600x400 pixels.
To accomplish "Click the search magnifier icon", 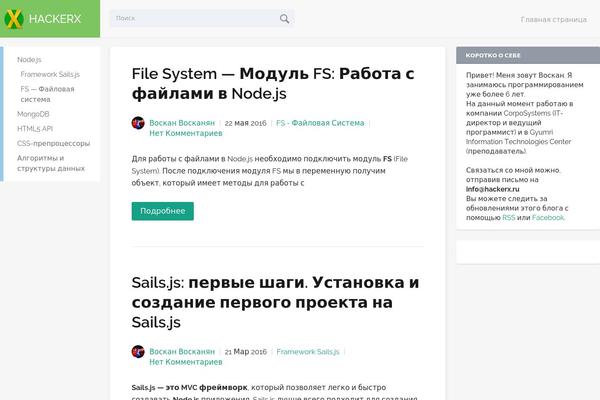I will [x=284, y=18].
